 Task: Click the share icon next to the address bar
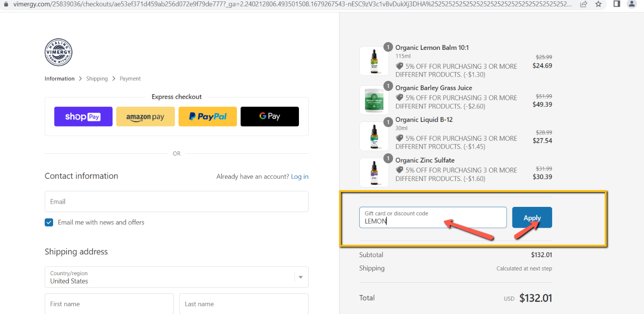coord(583,4)
